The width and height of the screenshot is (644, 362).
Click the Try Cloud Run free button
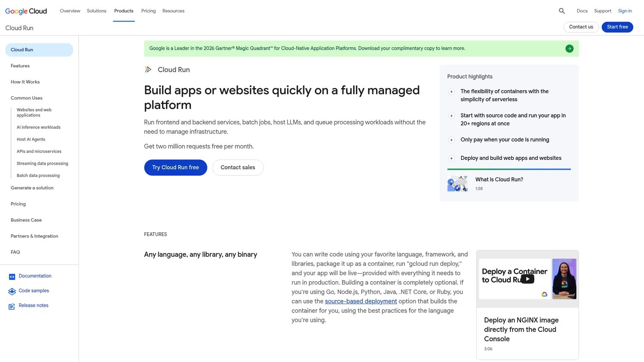tap(176, 168)
